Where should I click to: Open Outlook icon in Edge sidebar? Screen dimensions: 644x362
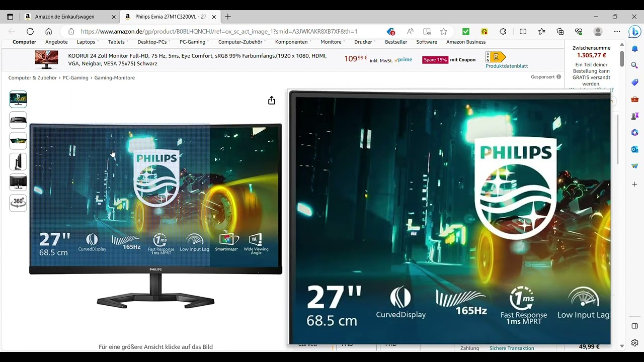635,149
